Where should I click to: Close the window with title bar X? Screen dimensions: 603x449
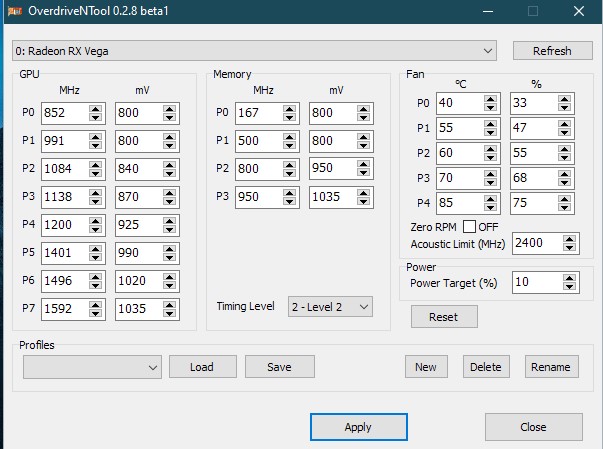coord(579,11)
